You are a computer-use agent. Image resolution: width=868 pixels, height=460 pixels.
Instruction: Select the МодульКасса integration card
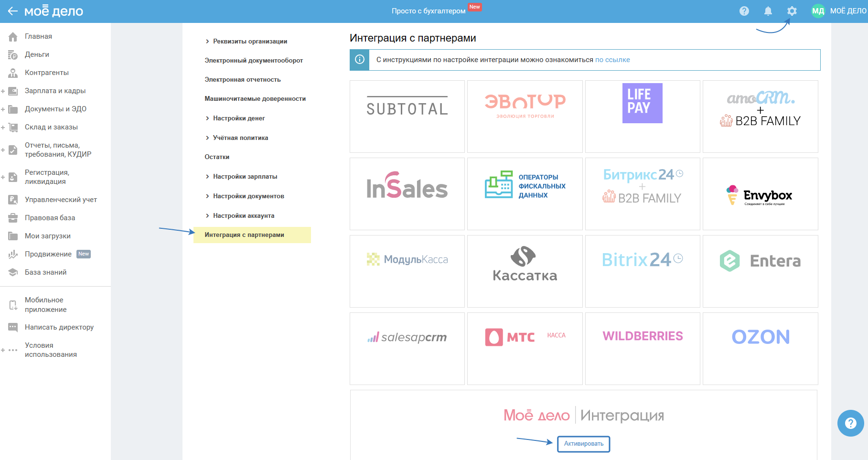407,271
